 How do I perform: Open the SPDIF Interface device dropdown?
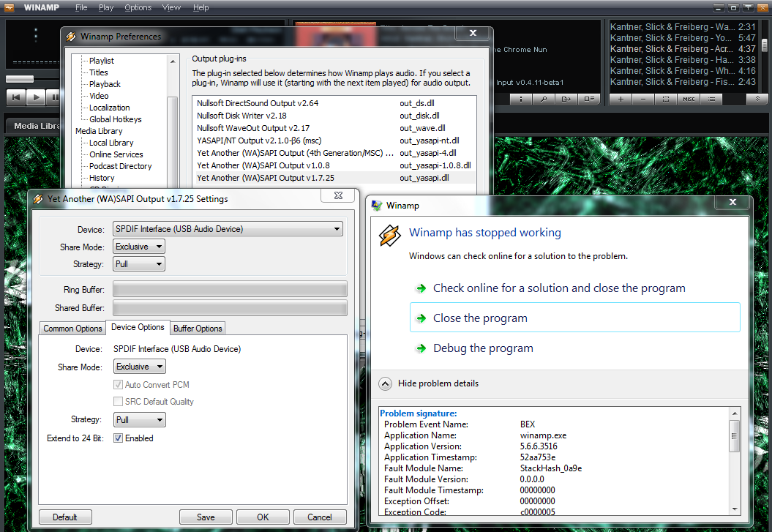click(x=228, y=229)
